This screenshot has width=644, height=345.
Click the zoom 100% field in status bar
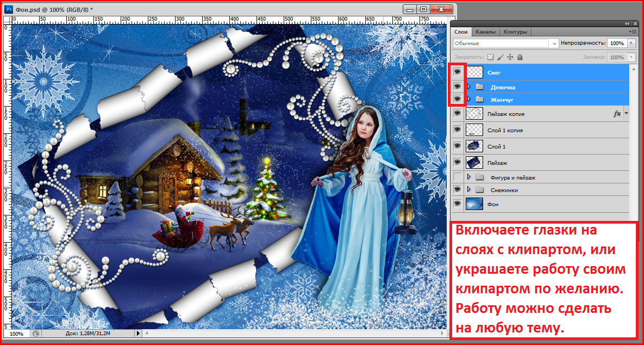tap(16, 334)
